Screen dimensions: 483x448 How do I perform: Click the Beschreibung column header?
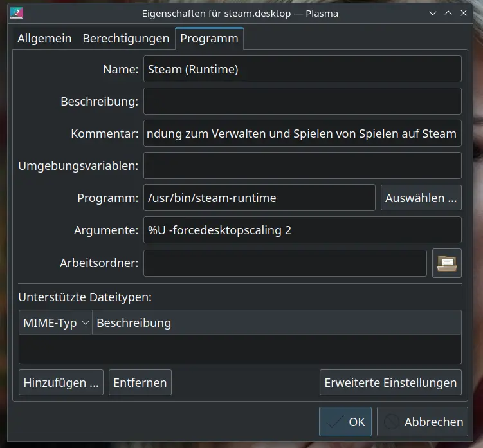pyautogui.click(x=277, y=323)
